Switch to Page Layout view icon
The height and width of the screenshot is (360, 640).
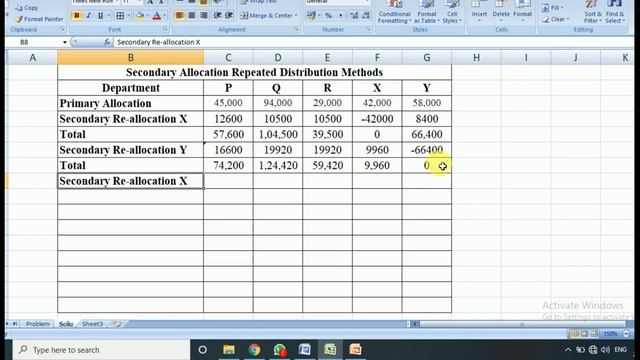[x=584, y=334]
